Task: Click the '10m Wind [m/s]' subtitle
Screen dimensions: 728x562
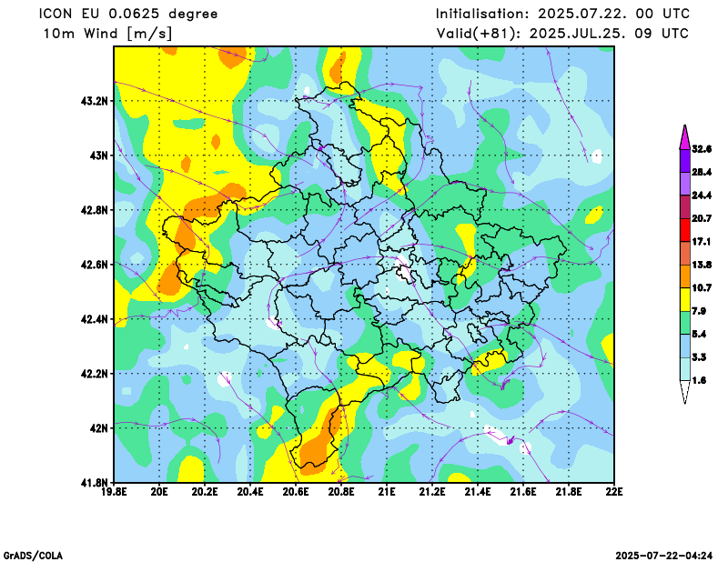Action: coord(107,34)
